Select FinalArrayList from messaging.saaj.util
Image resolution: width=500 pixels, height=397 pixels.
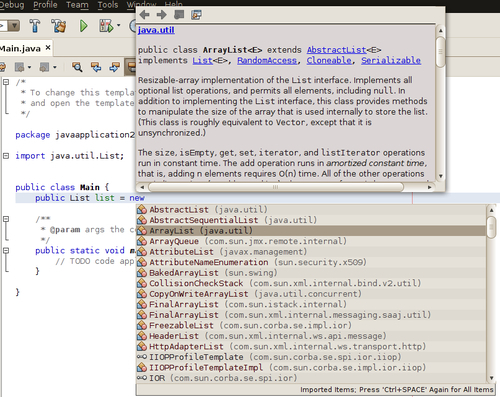[x=311, y=315]
